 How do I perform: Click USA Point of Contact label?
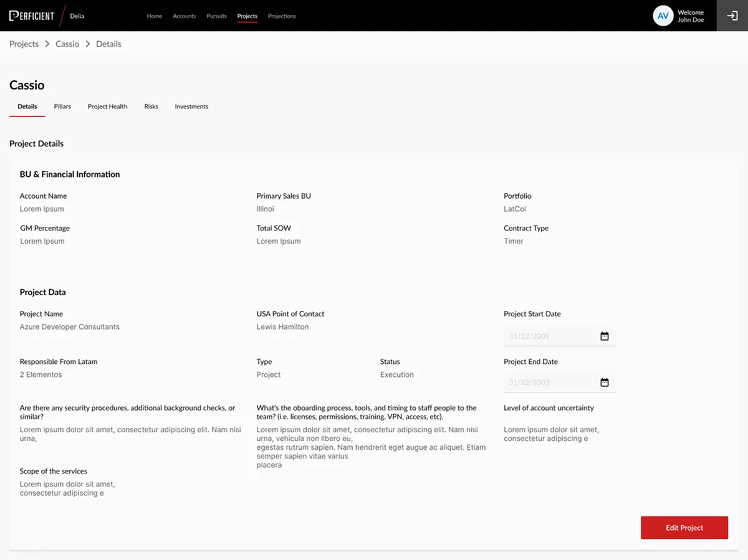[290, 314]
